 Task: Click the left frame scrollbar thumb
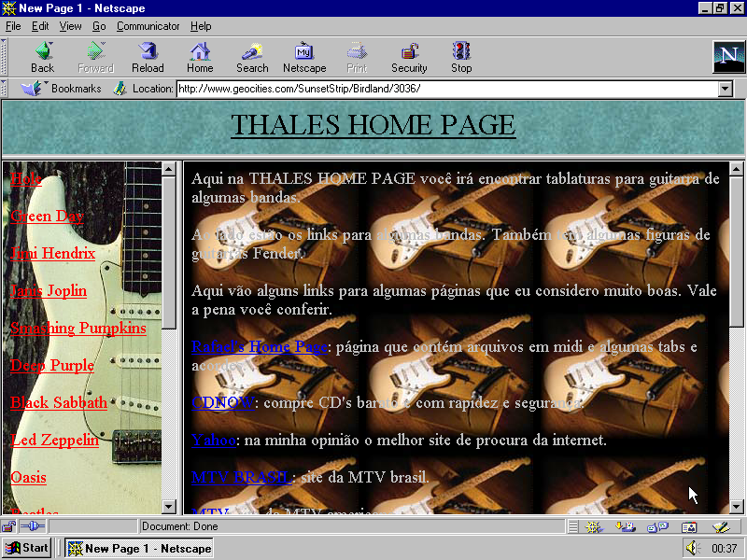point(169,253)
